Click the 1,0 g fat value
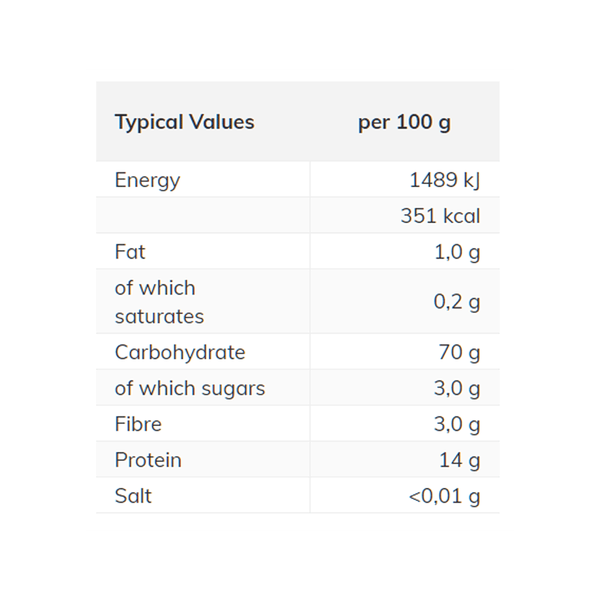600x600 pixels. pos(457,252)
